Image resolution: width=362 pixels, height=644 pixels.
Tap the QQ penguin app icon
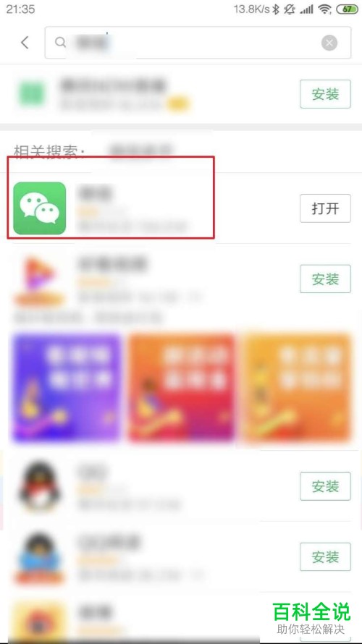click(x=39, y=488)
